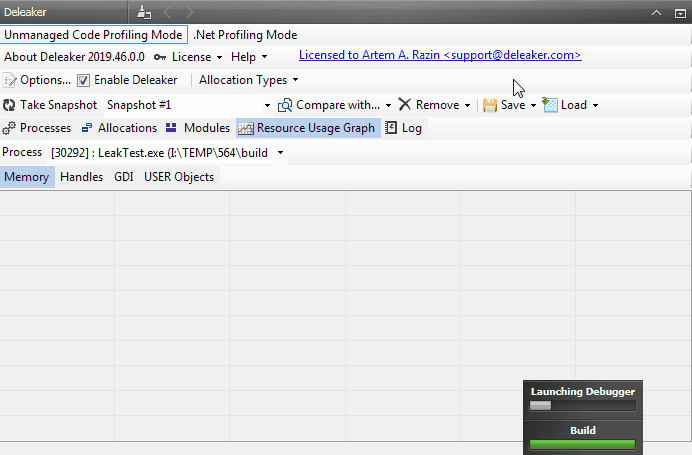Click the Log view label
Image resolution: width=692 pixels, height=455 pixels.
coord(412,128)
